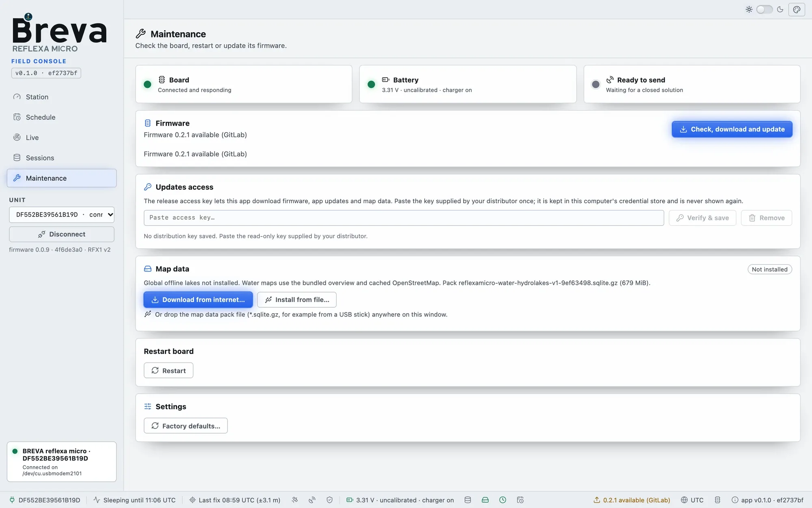Click the Battery status card
This screenshot has width=812, height=508.
pos(468,84)
